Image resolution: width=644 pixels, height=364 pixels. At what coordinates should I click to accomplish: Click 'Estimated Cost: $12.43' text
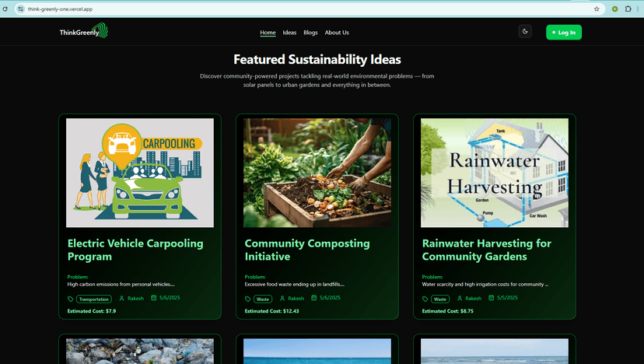tap(272, 311)
